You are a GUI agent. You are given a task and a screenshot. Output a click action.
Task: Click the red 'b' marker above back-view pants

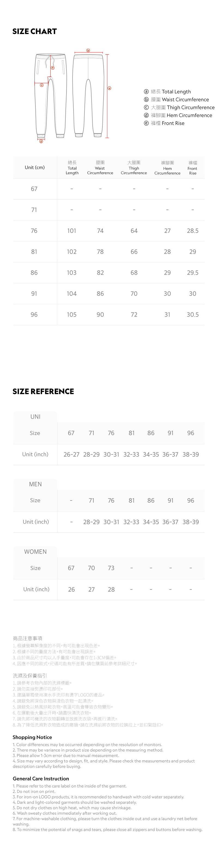[88, 51]
